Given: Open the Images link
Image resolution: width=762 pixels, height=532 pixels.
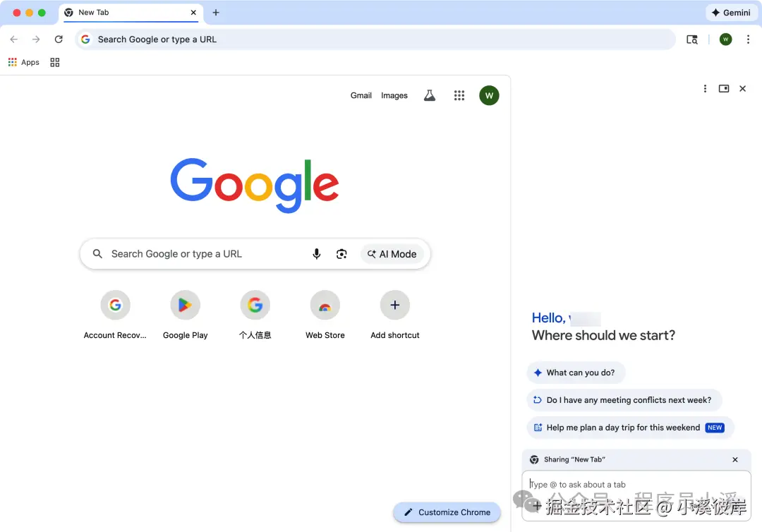Looking at the screenshot, I should (x=394, y=96).
